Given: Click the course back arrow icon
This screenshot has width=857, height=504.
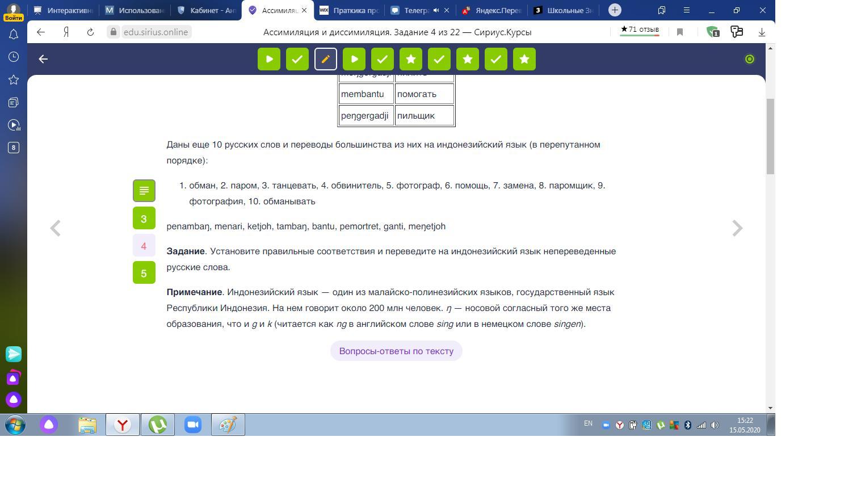Looking at the screenshot, I should (43, 59).
